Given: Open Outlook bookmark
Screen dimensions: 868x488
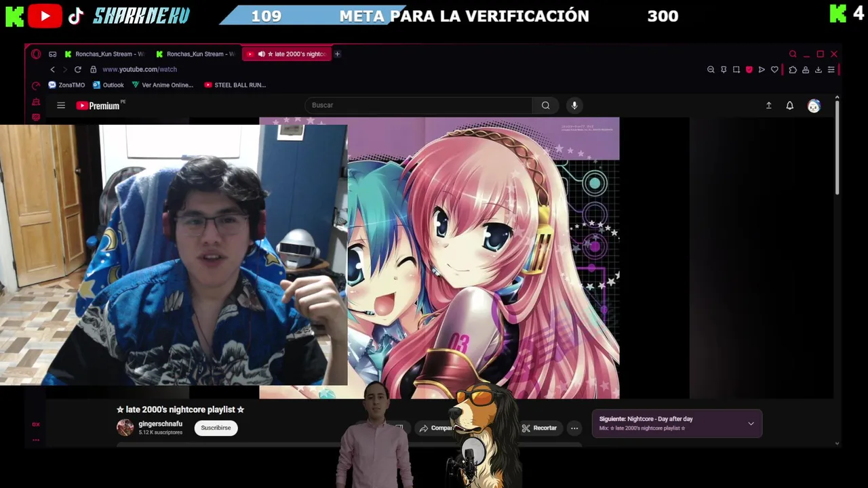Looking at the screenshot, I should tap(108, 85).
